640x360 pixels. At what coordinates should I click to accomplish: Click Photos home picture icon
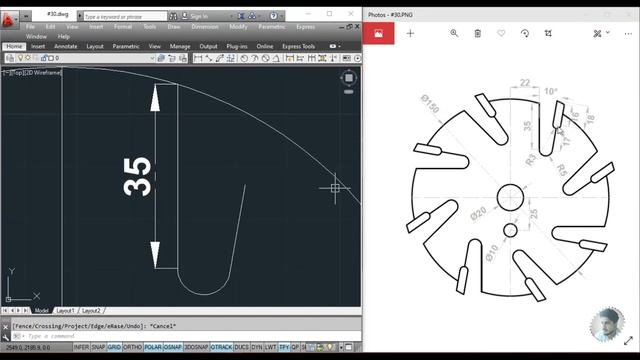378,33
